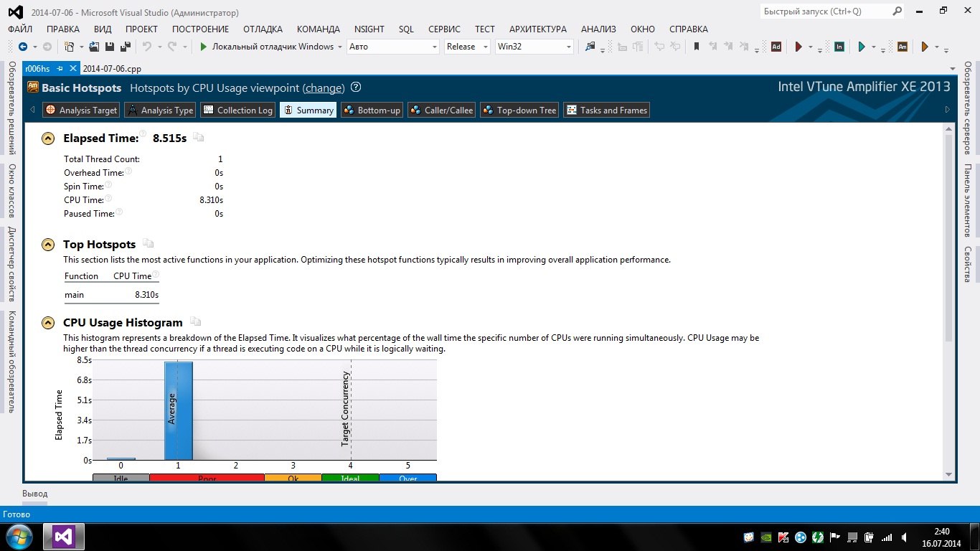This screenshot has height=551, width=980.
Task: Click the help icon beside the viewpoint change link
Action: pos(356,88)
